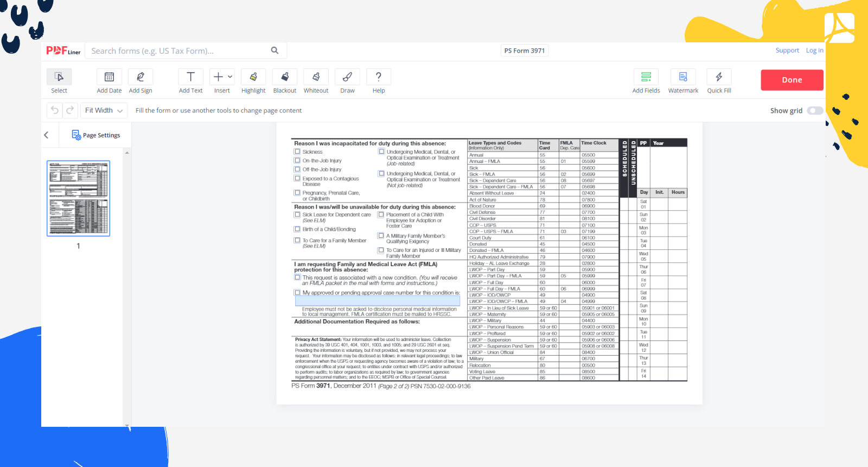Activate the Whiteout eraser tool

pyautogui.click(x=316, y=77)
